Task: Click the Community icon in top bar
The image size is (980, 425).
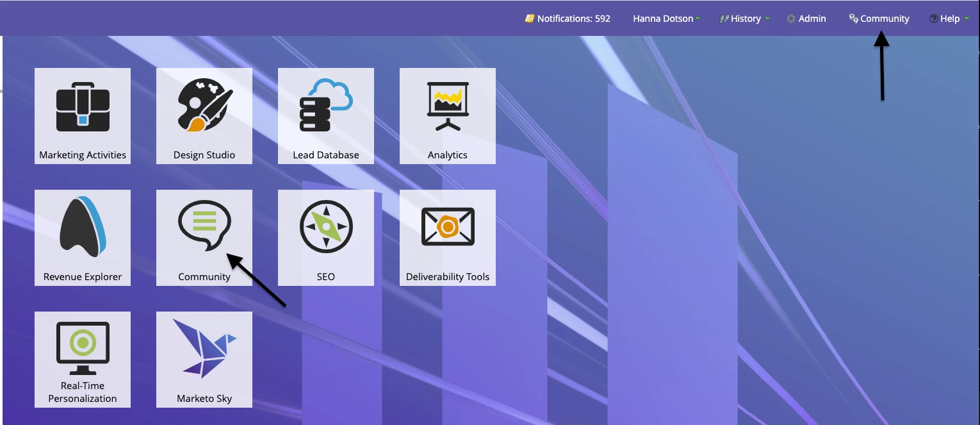Action: point(853,19)
